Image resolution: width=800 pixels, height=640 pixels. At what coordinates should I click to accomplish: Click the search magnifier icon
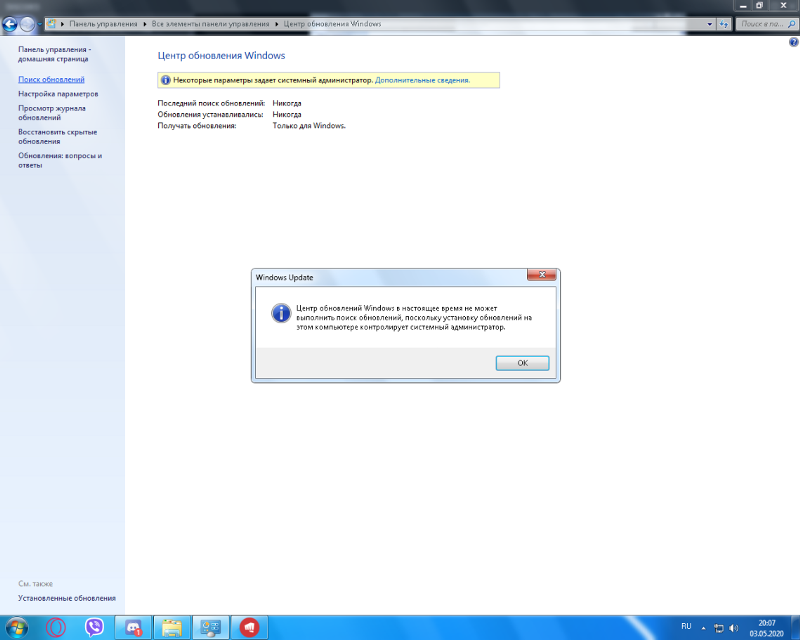click(x=791, y=24)
